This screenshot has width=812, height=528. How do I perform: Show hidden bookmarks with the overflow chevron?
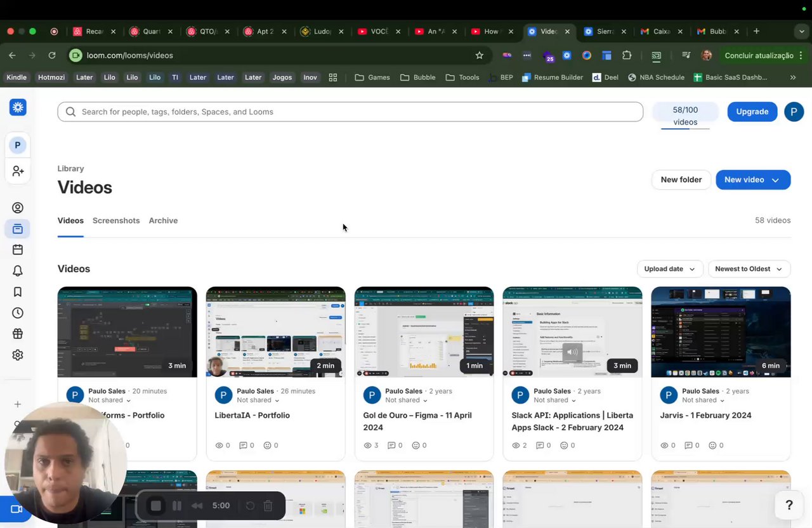[x=793, y=77]
